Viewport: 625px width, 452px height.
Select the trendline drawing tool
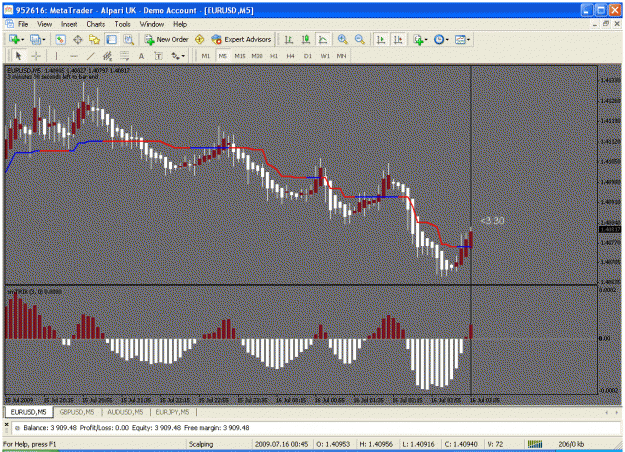point(91,56)
